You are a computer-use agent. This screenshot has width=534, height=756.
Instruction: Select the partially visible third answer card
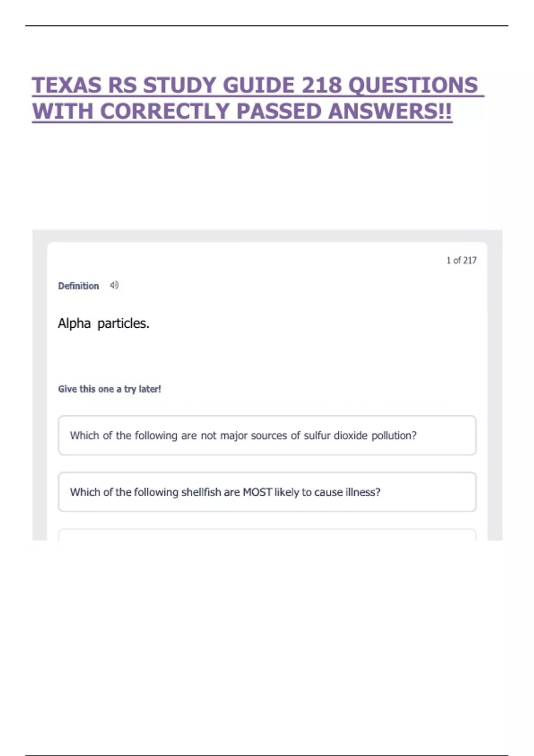[267, 535]
